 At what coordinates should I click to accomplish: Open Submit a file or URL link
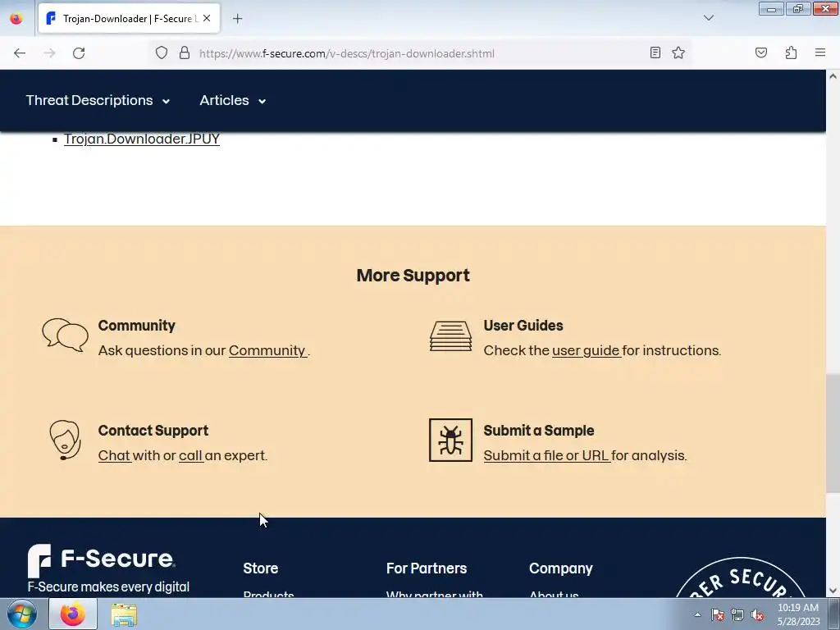point(546,455)
